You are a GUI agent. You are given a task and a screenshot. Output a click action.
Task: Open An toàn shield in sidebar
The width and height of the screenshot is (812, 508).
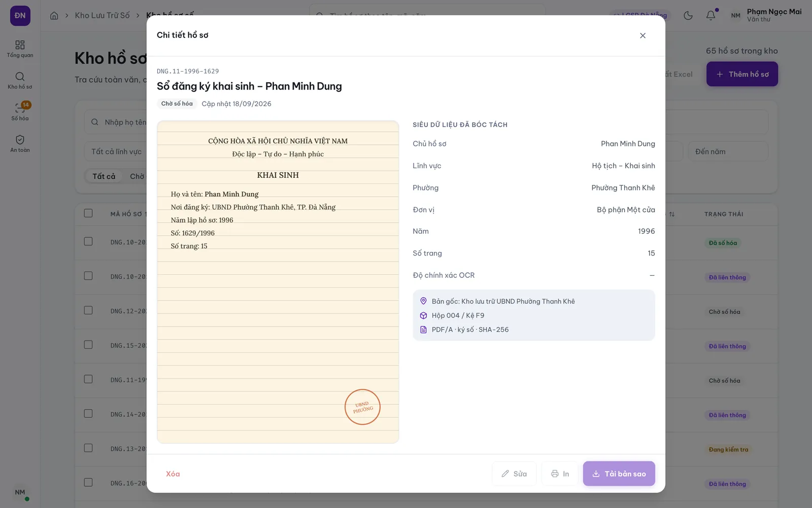[x=20, y=143]
